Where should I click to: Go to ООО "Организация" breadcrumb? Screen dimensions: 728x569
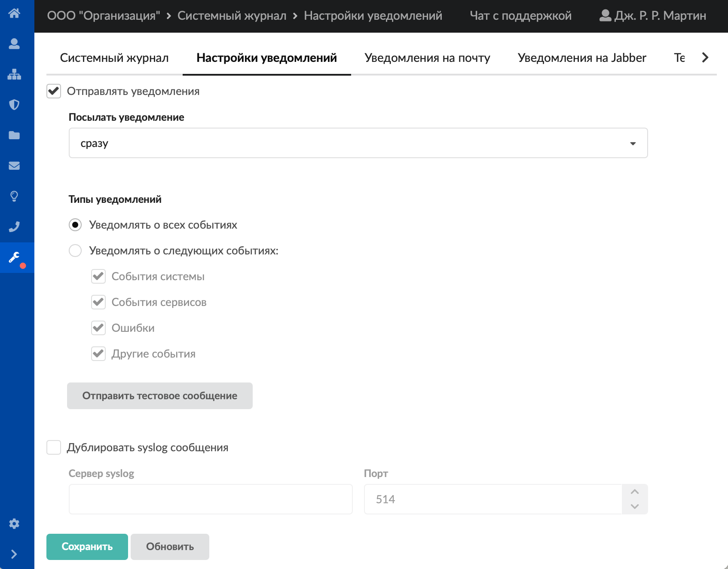104,15
